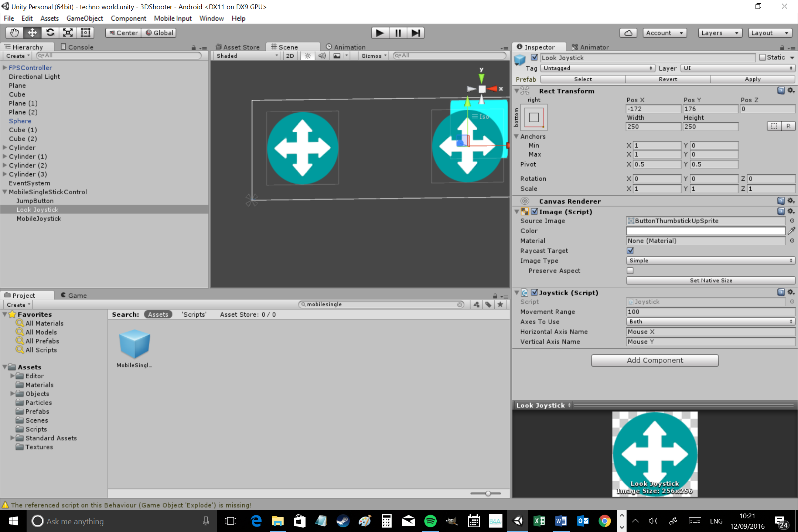Viewport: 798px width, 532px height.
Task: Click the Add Component button
Action: point(655,360)
